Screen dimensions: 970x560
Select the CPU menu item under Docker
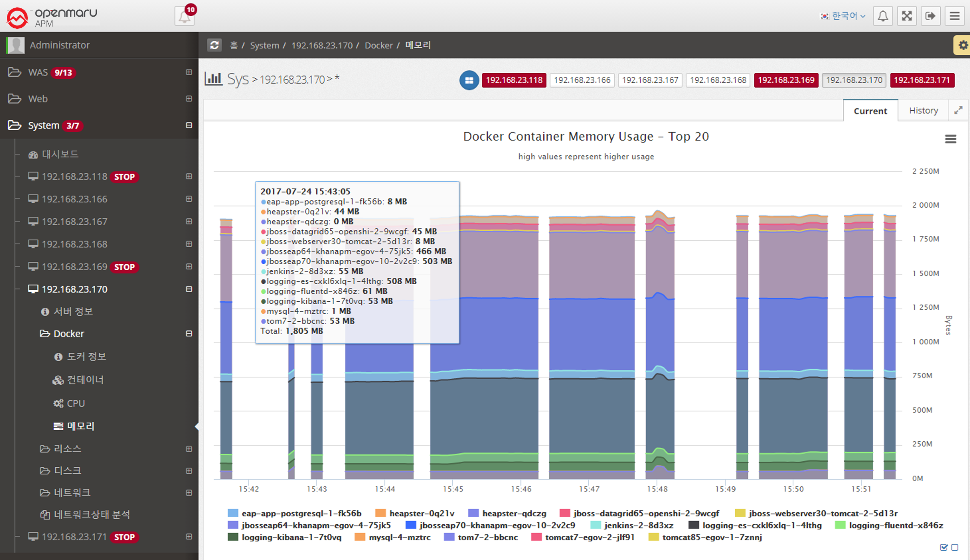pos(76,403)
